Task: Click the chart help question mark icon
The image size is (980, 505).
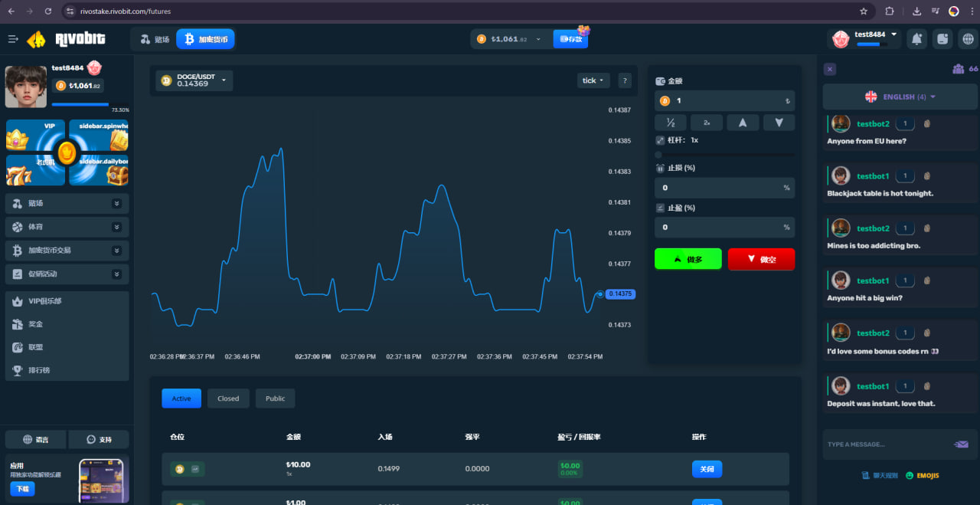Action: pos(625,80)
